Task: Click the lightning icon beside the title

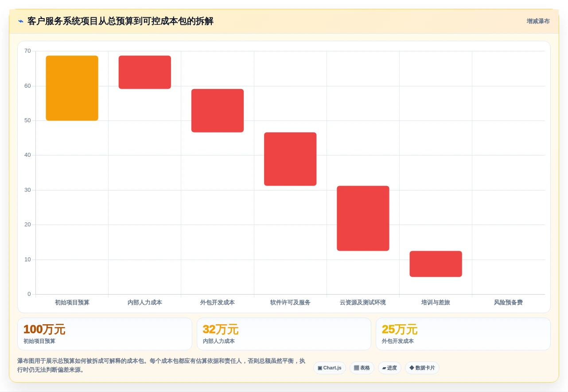Action: click(21, 21)
